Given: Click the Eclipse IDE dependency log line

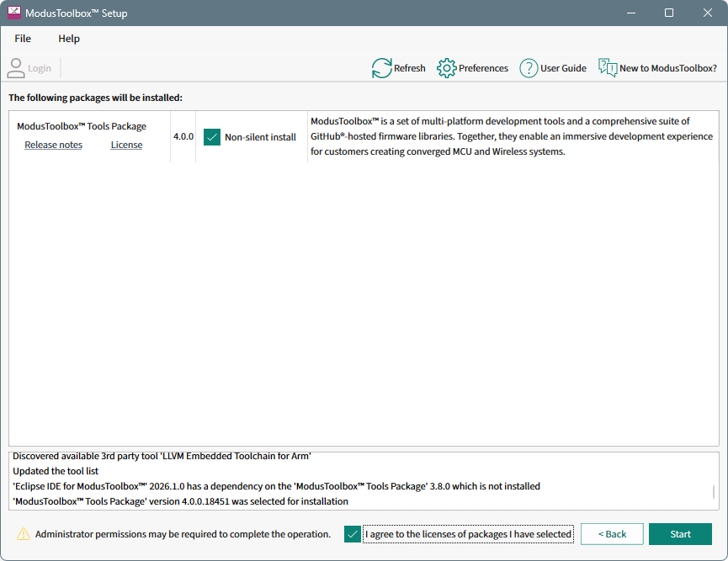Looking at the screenshot, I should (x=276, y=486).
